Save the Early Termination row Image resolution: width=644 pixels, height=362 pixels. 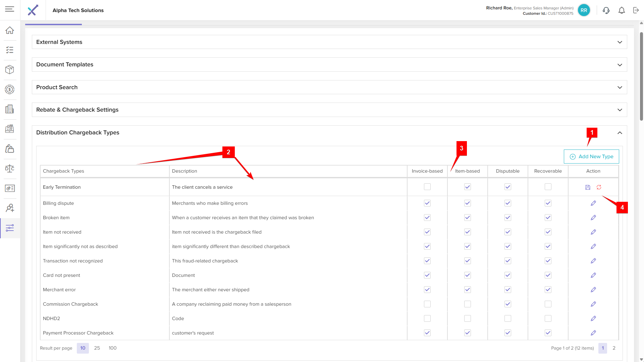[588, 187]
